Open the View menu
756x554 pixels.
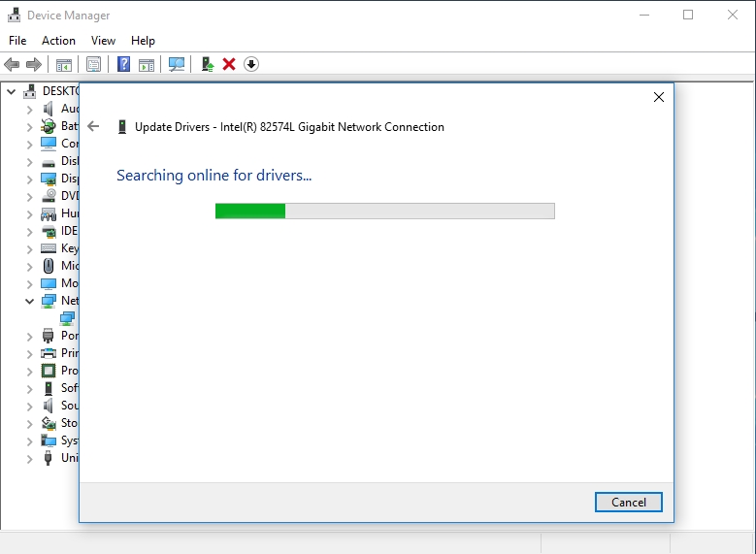click(103, 41)
